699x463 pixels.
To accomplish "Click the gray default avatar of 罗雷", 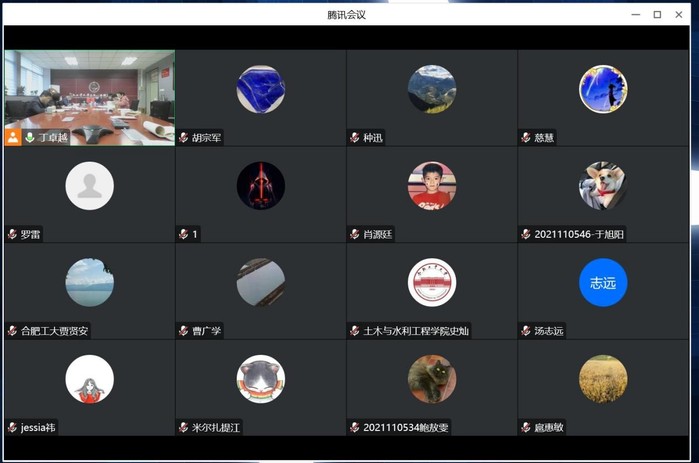I will click(89, 186).
